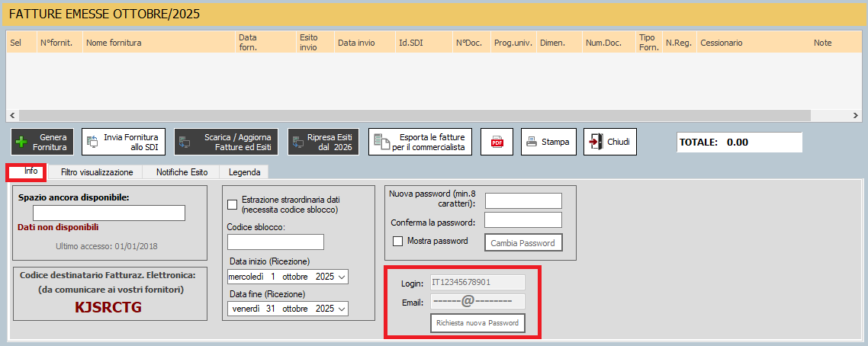868x346 pixels.
Task: Click the Cambia Password button
Action: click(523, 242)
